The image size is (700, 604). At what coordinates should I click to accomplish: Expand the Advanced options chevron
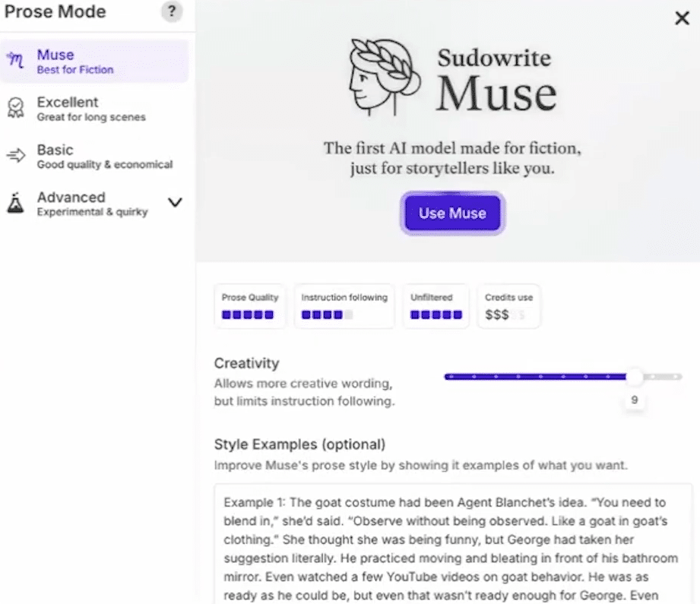tap(175, 203)
